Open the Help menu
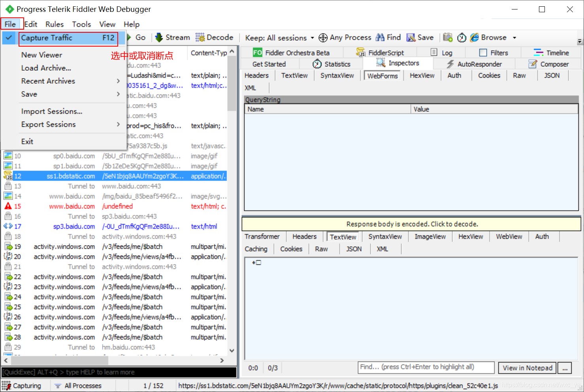This screenshot has height=392, width=584. click(x=132, y=24)
